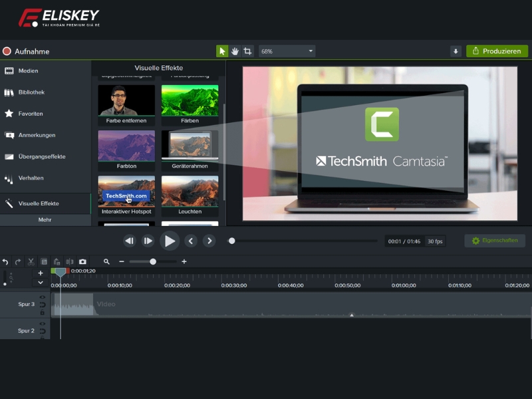532x399 pixels.
Task: Click the download arrow near Produzieren
Action: [x=455, y=51]
